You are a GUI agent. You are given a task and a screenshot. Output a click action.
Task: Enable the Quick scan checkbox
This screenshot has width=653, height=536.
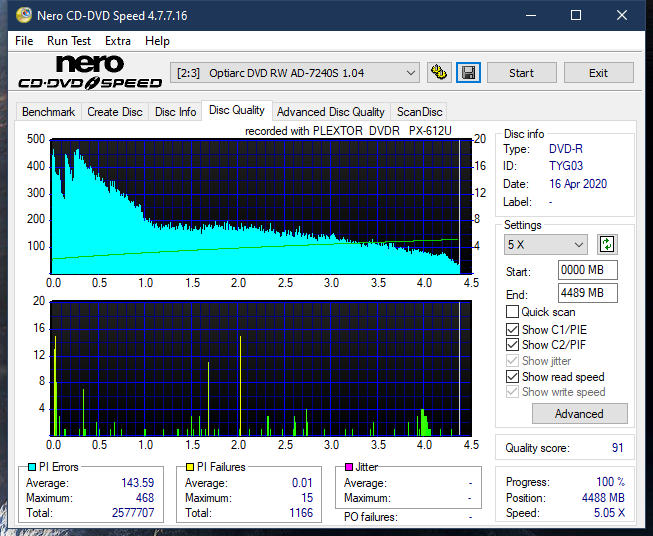click(x=512, y=312)
